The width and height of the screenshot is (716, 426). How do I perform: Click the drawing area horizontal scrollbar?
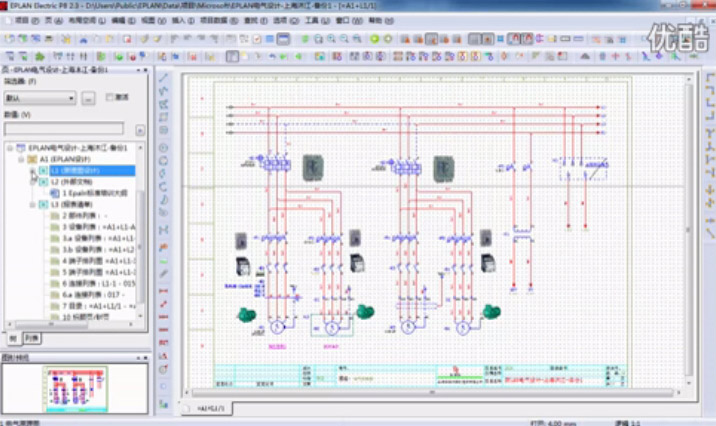[433, 393]
